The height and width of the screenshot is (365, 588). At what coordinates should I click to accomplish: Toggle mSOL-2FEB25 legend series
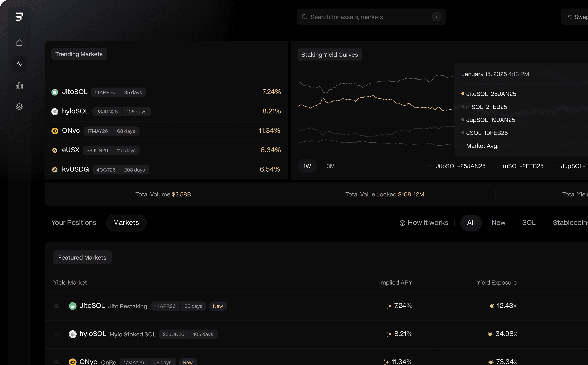point(523,166)
